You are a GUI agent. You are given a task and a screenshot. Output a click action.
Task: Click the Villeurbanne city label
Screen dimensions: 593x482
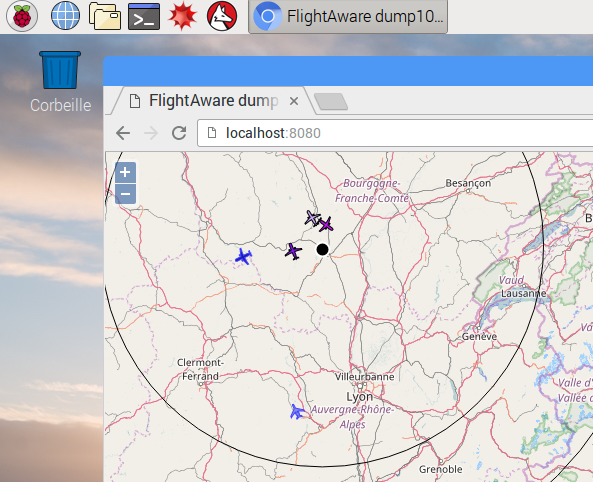point(365,377)
